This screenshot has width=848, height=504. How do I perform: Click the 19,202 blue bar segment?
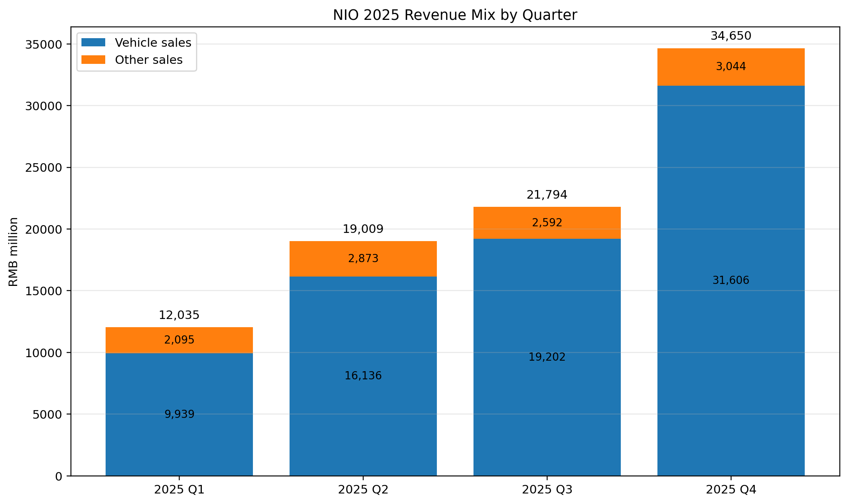click(x=547, y=357)
